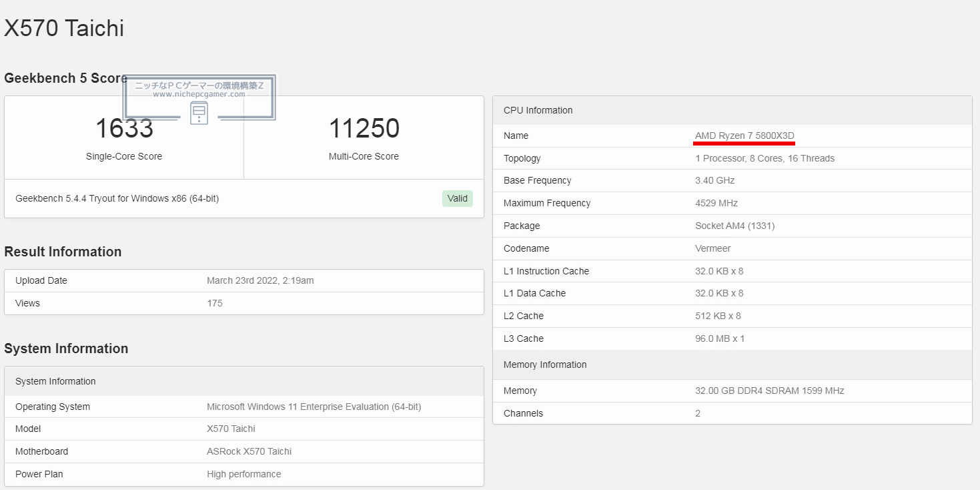Click the Memory label in the Memory row

(x=520, y=391)
